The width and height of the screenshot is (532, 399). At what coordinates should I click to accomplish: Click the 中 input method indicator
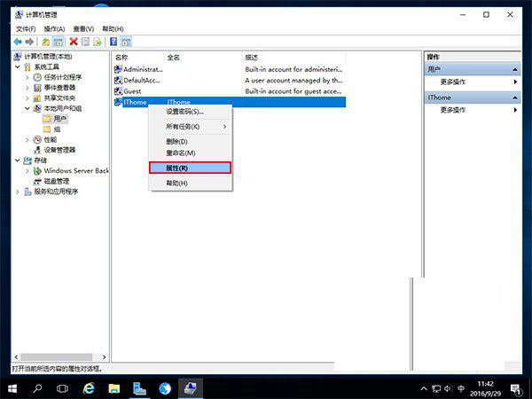pos(461,389)
